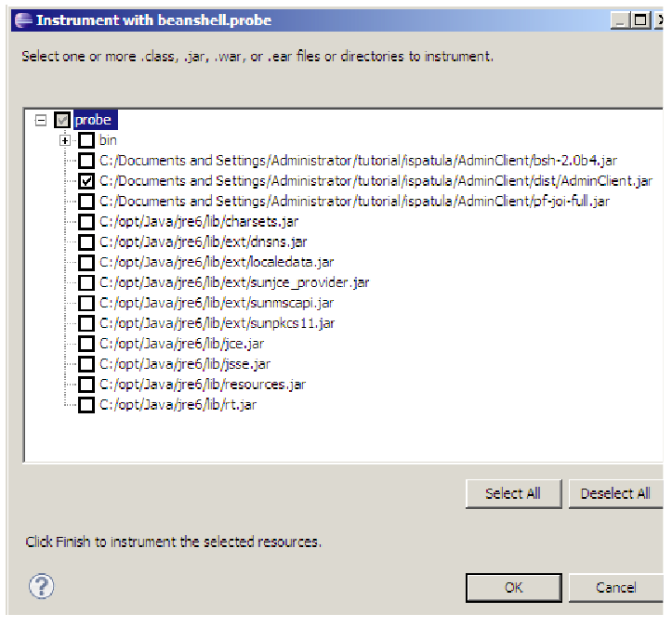Select the bin folder label
Image resolution: width=672 pixels, height=627 pixels.
click(108, 140)
